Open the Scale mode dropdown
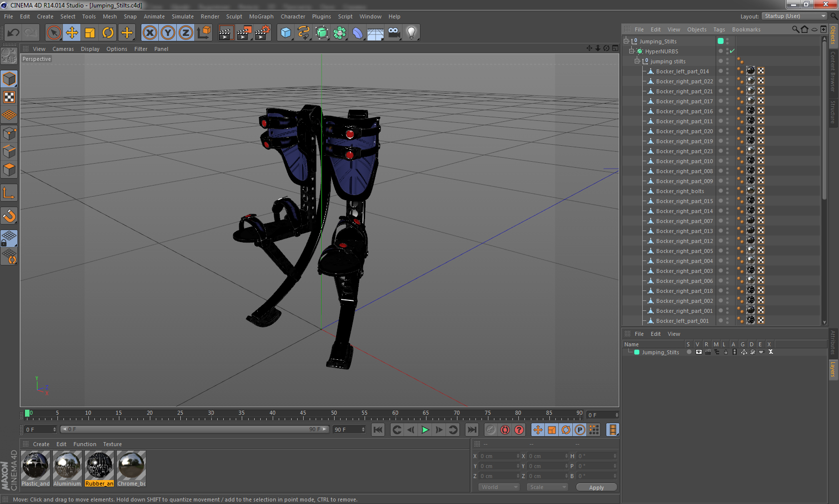The height and width of the screenshot is (504, 839). 547,487
